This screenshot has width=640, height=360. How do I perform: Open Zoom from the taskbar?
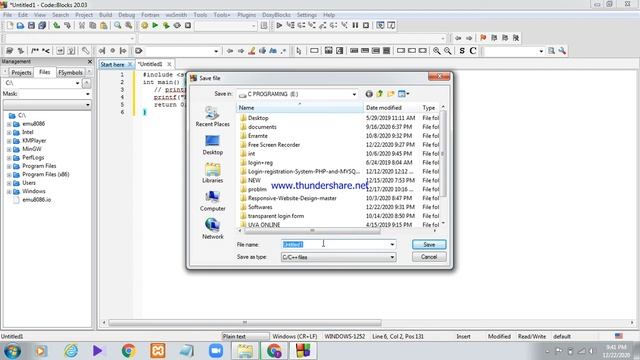216,351
